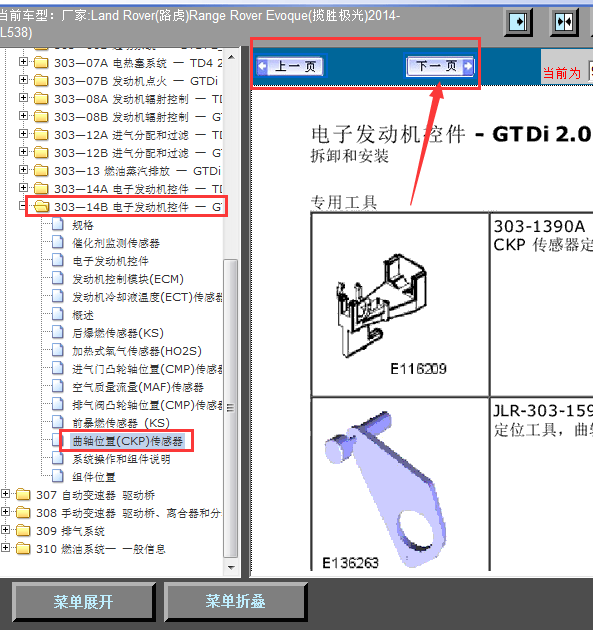Click the right-arrow panel icon at top
Screen dimensions: 593x631
(518, 21)
